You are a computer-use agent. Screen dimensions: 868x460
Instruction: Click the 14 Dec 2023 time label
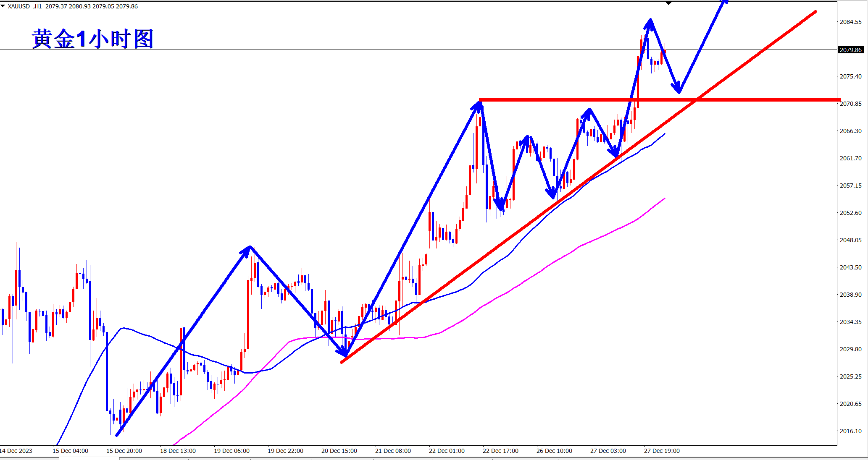point(16,451)
